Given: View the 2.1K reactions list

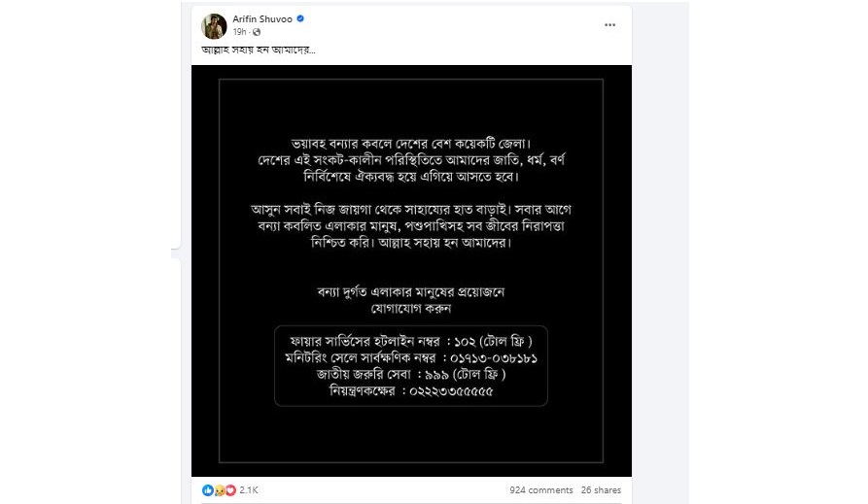Looking at the screenshot, I should click(249, 490).
